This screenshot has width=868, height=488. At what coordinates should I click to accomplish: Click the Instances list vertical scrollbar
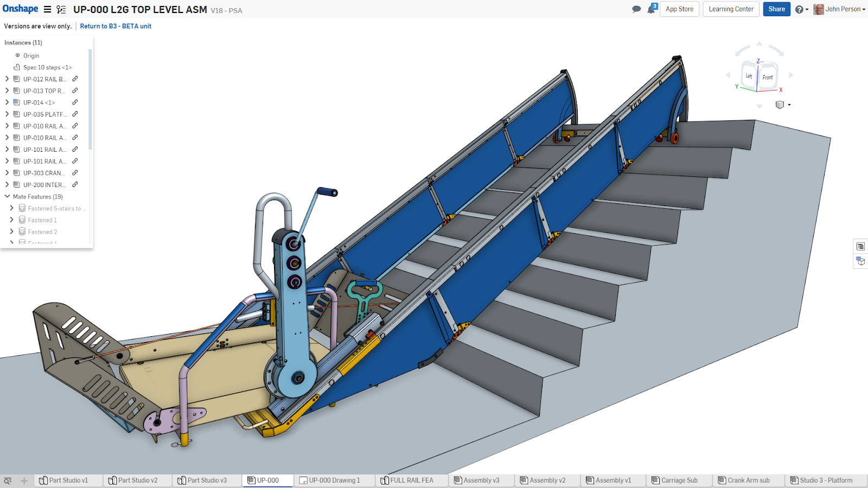90,100
